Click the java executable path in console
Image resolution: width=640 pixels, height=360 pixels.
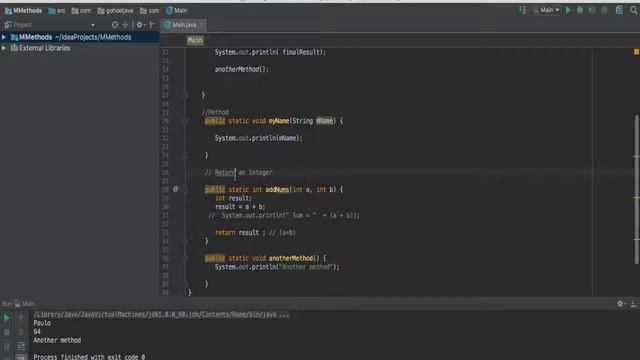pos(161,315)
